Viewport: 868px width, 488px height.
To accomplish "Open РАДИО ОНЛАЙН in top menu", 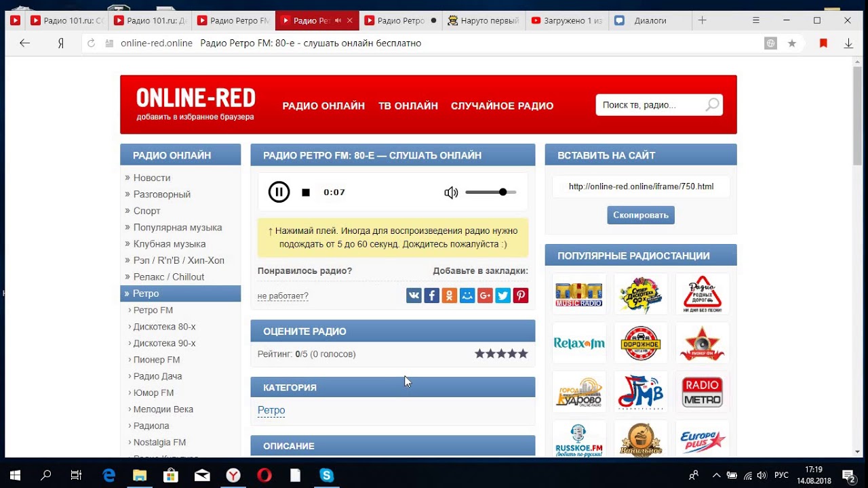I will (x=323, y=106).
